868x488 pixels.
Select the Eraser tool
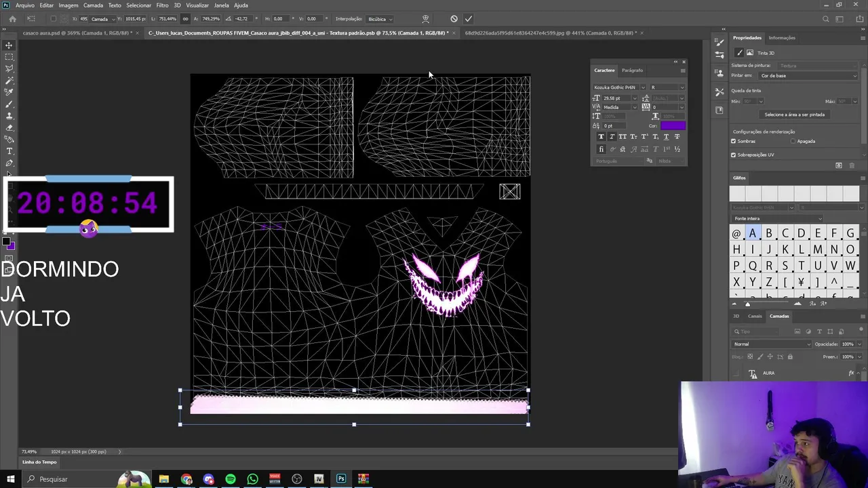click(x=9, y=127)
